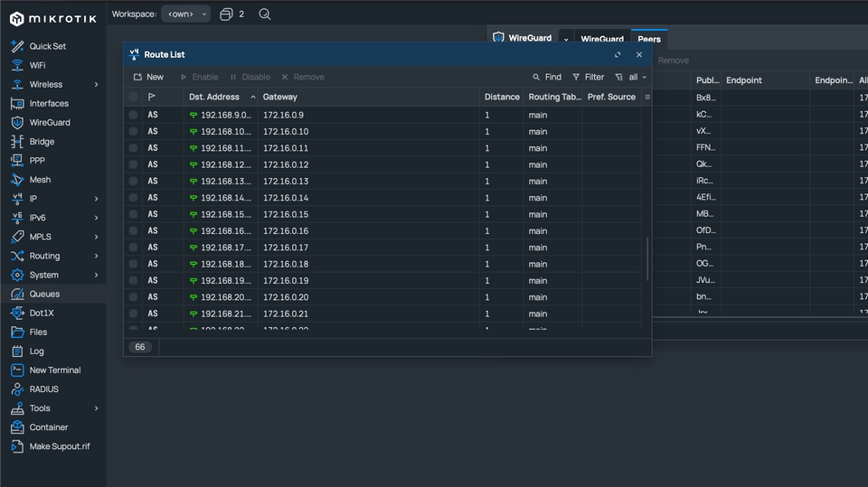This screenshot has width=868, height=487.
Task: Sort by Distance column header
Action: tap(502, 97)
